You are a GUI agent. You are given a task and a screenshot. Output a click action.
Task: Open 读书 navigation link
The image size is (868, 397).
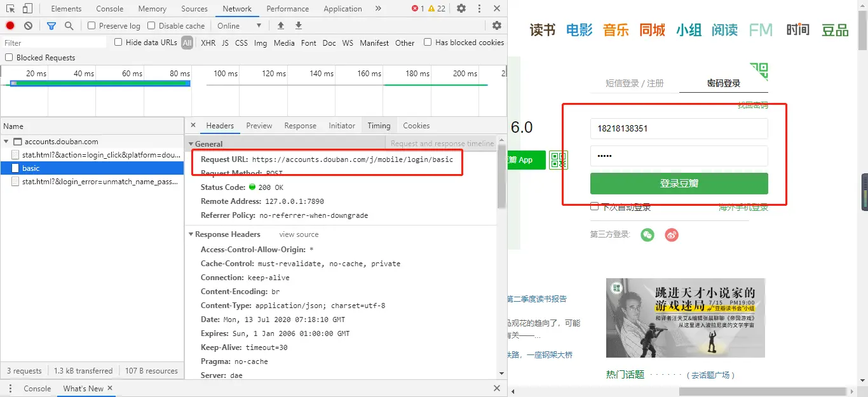pos(543,30)
